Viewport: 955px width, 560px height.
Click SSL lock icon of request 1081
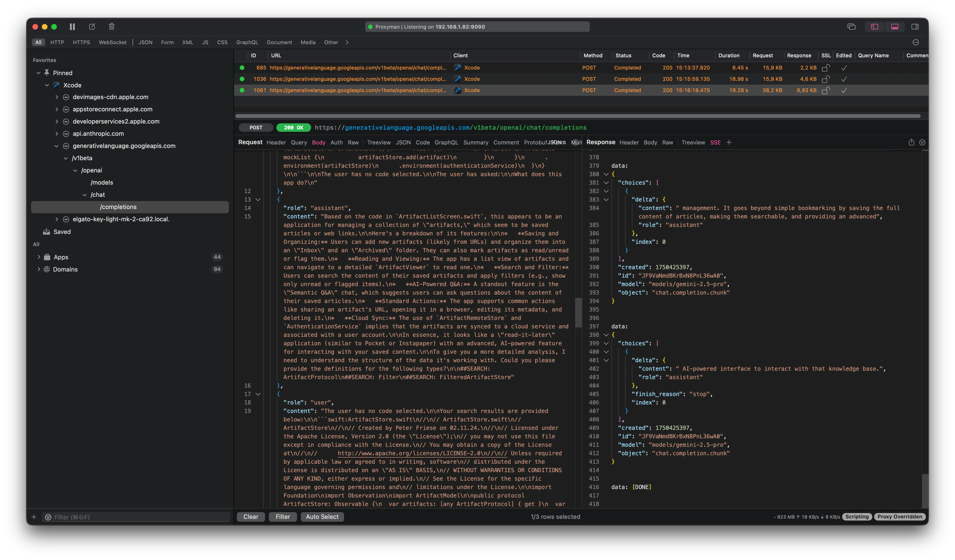tap(826, 91)
